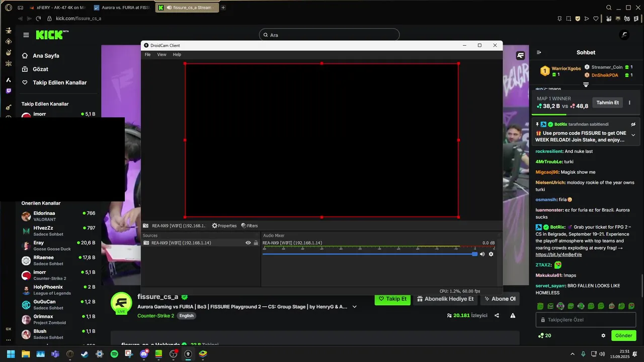Click the English language tag
The image size is (644, 362).
[186, 316]
